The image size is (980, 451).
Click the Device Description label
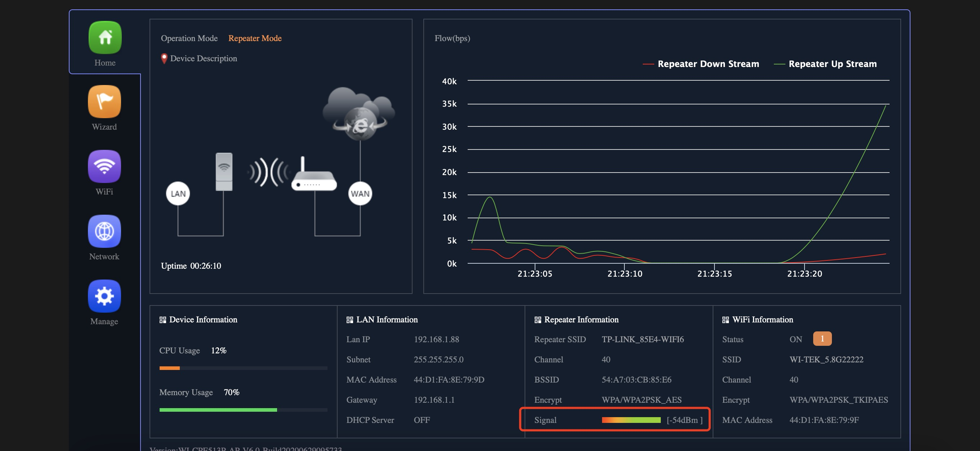coord(203,58)
